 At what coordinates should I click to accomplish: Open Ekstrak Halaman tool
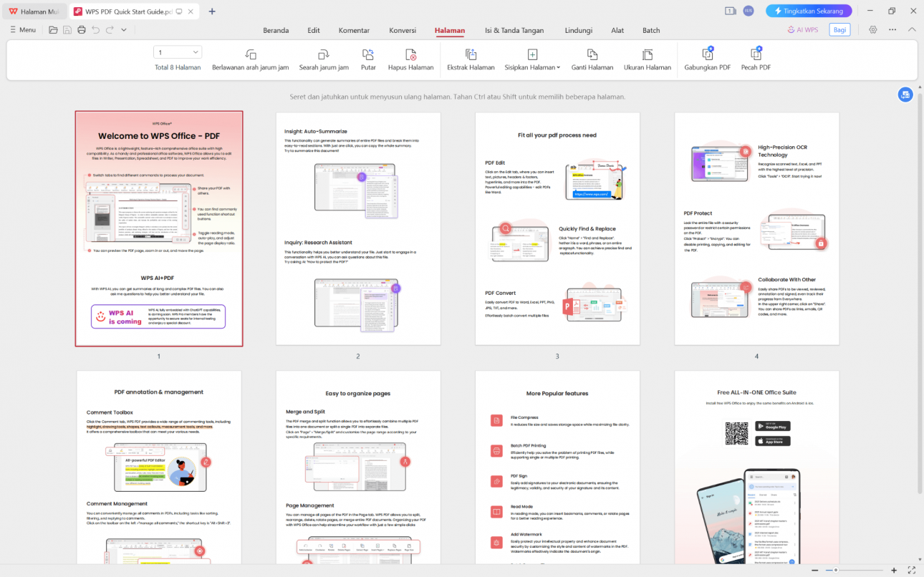tap(471, 53)
